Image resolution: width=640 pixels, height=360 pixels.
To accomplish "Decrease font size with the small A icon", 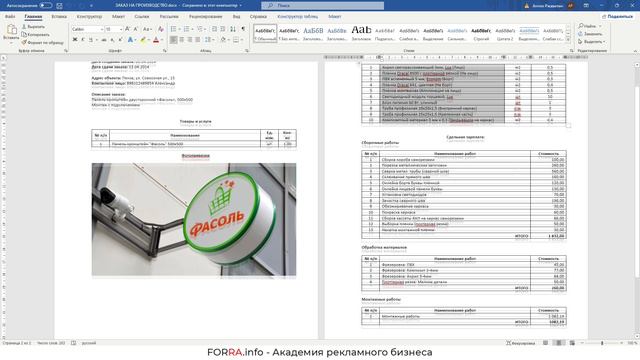I will coord(136,29).
